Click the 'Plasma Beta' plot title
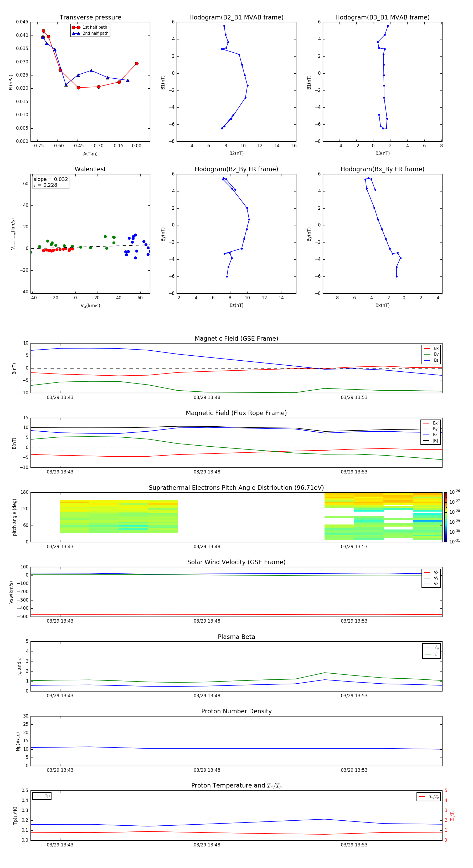The image size is (473, 868). click(236, 637)
